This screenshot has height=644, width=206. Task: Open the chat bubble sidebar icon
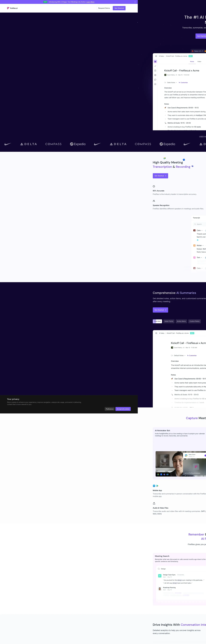[155, 80]
